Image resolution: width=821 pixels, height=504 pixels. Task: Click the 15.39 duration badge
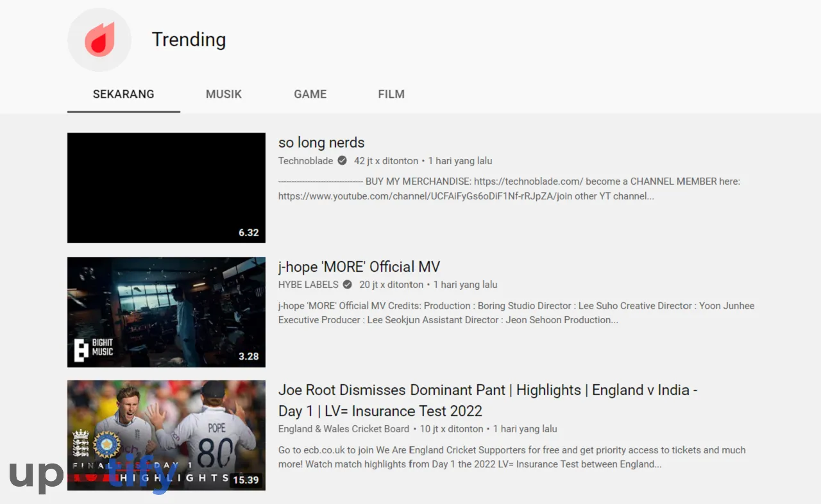coord(246,480)
